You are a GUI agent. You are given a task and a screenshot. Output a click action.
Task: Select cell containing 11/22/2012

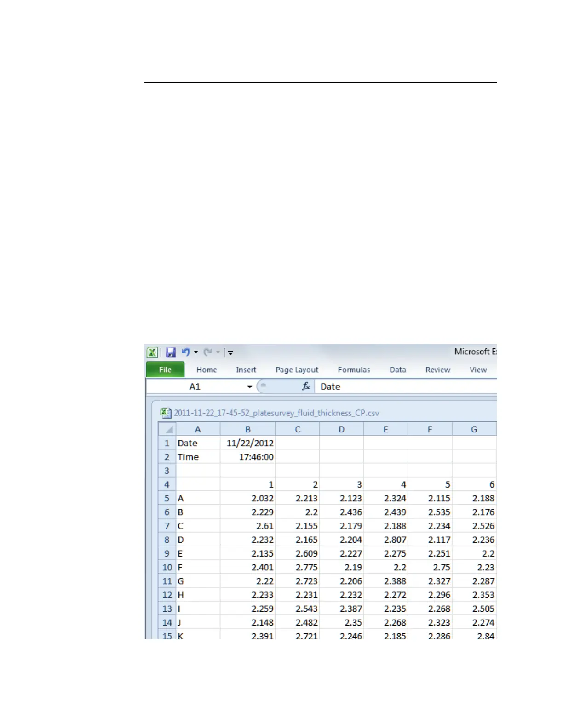(248, 443)
